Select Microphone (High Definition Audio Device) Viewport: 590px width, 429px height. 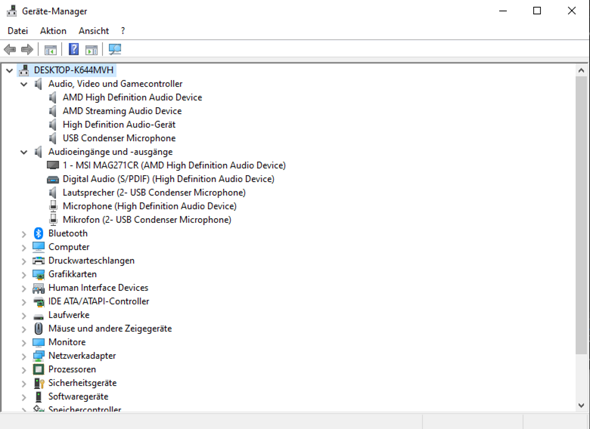tap(149, 206)
